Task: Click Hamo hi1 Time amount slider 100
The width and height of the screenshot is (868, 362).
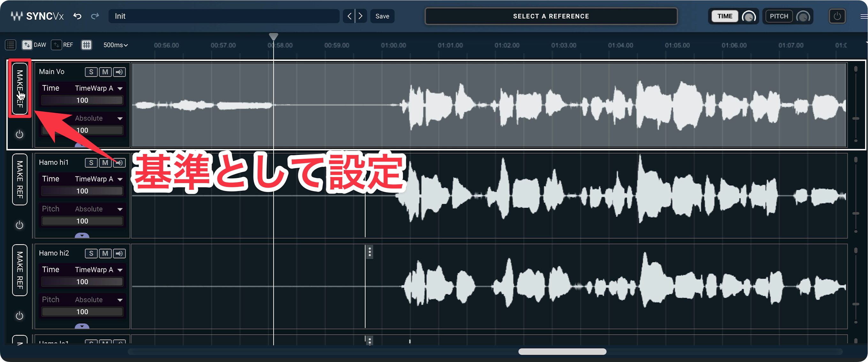Action: pyautogui.click(x=82, y=191)
